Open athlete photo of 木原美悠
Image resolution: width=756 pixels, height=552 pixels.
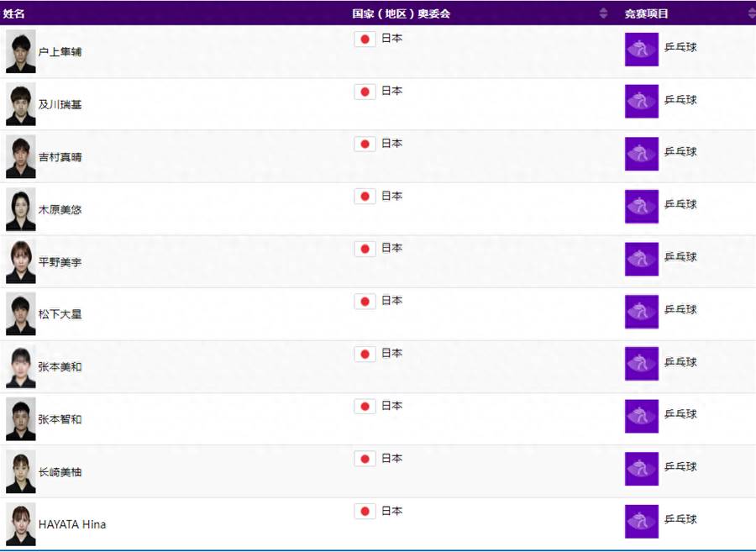coord(21,209)
